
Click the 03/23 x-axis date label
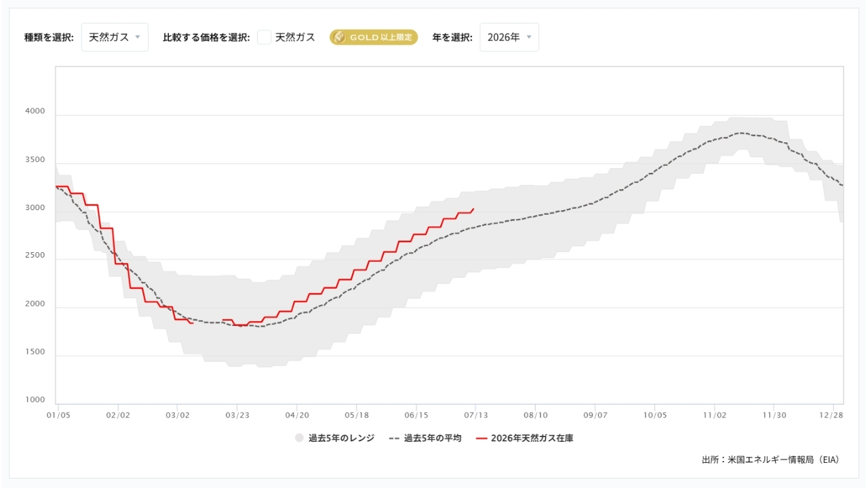point(237,415)
